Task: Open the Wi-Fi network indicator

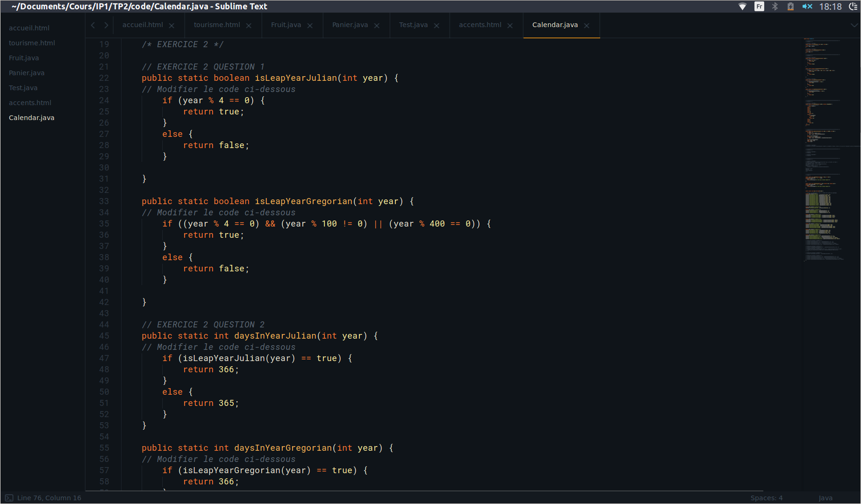Action: pyautogui.click(x=742, y=7)
